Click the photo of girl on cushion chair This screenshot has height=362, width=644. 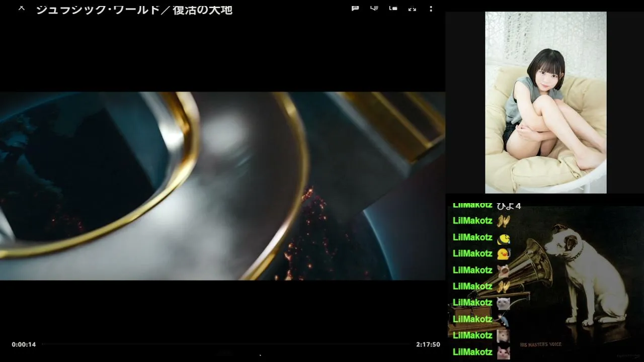pos(546,103)
